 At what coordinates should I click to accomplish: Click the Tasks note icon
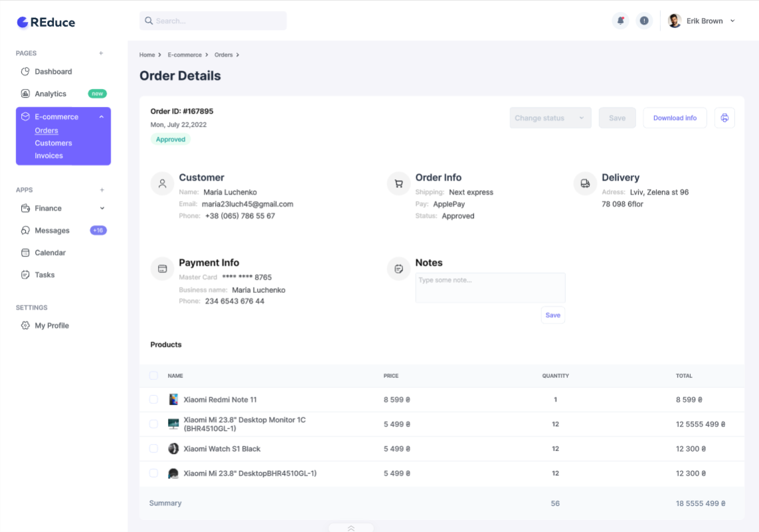coord(25,274)
